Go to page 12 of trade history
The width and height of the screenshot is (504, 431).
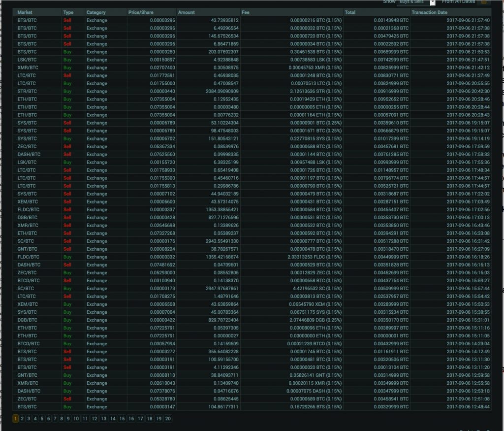[x=94, y=419]
